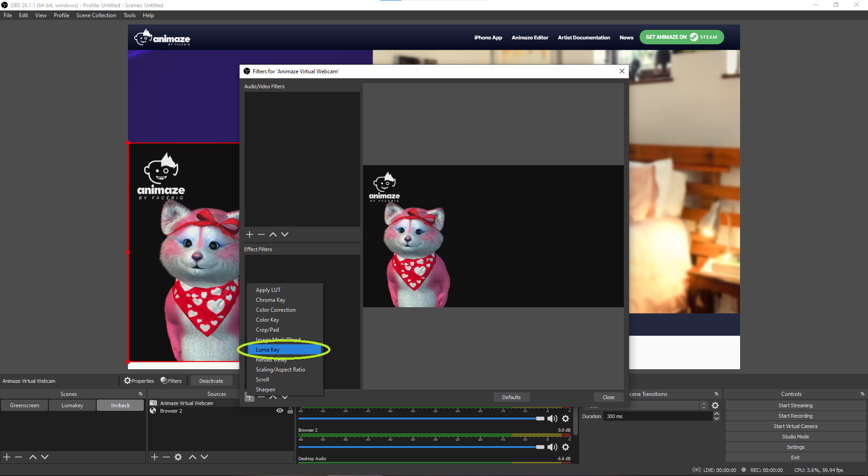Remove the selected effect filter with the minus icon

click(261, 397)
